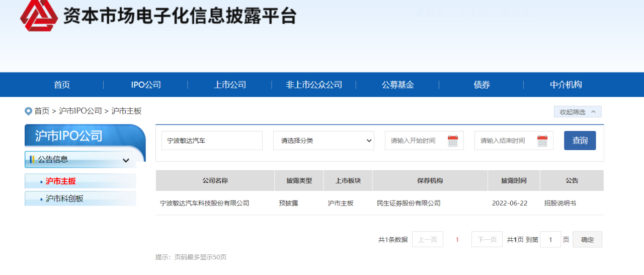Click breadcrumb item 沪市主板

pyautogui.click(x=126, y=111)
